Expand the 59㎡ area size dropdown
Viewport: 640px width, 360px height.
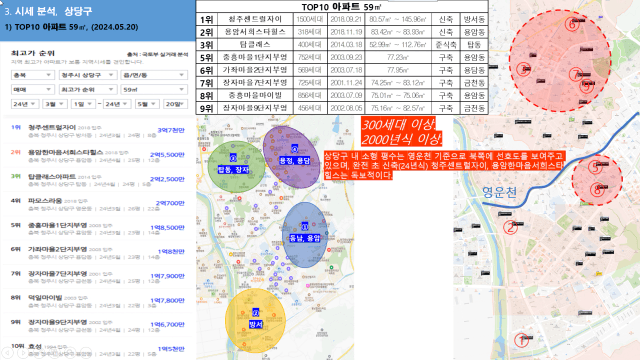[x=154, y=89]
